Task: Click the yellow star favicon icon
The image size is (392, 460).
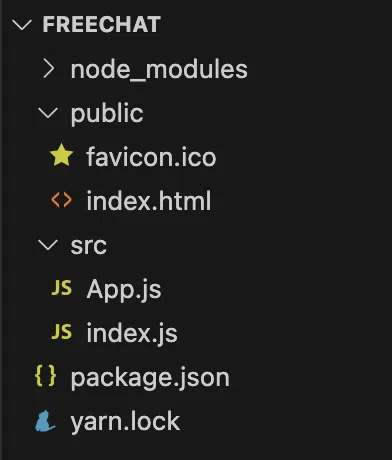Action: pos(62,155)
